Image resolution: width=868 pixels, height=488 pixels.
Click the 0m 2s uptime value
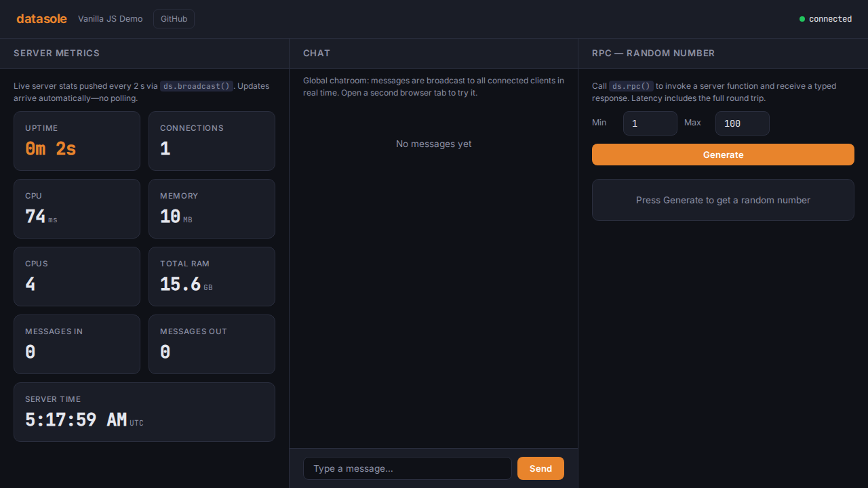[x=51, y=148]
